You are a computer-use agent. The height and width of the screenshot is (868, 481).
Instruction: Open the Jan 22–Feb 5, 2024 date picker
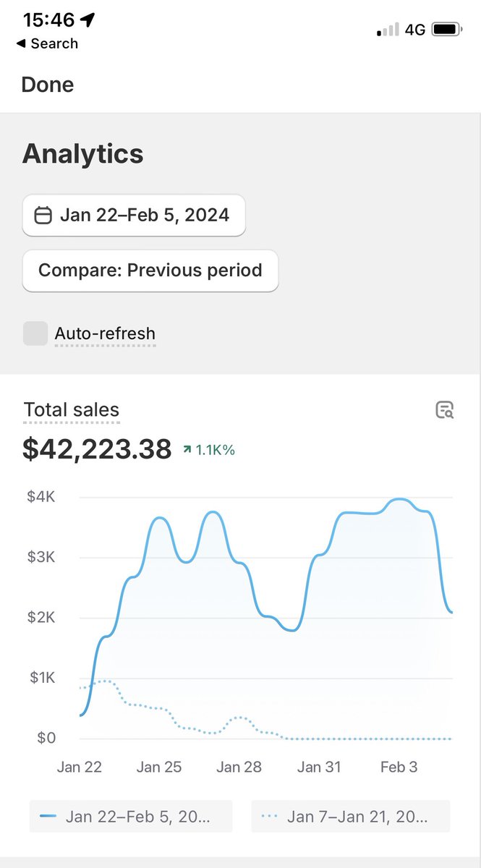pyautogui.click(x=134, y=215)
